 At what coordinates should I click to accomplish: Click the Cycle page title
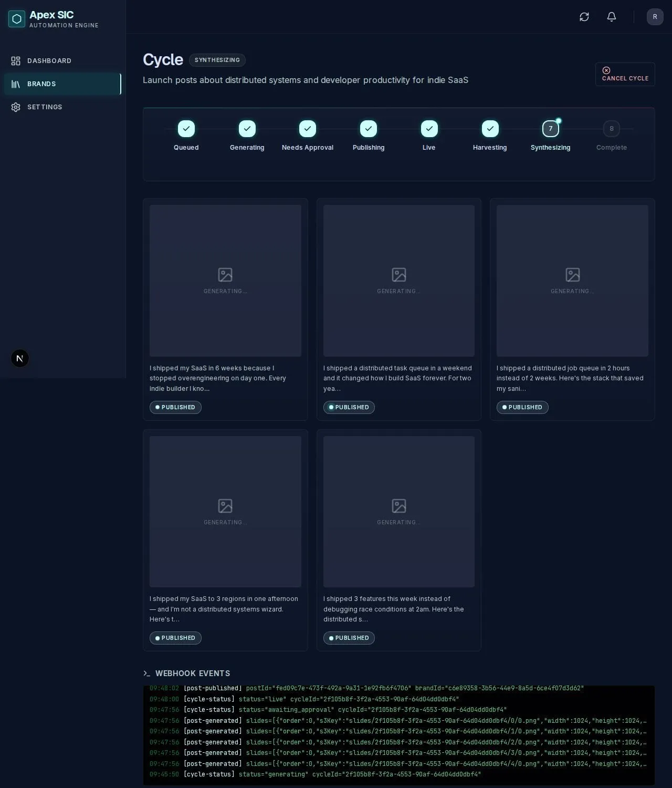(x=163, y=60)
